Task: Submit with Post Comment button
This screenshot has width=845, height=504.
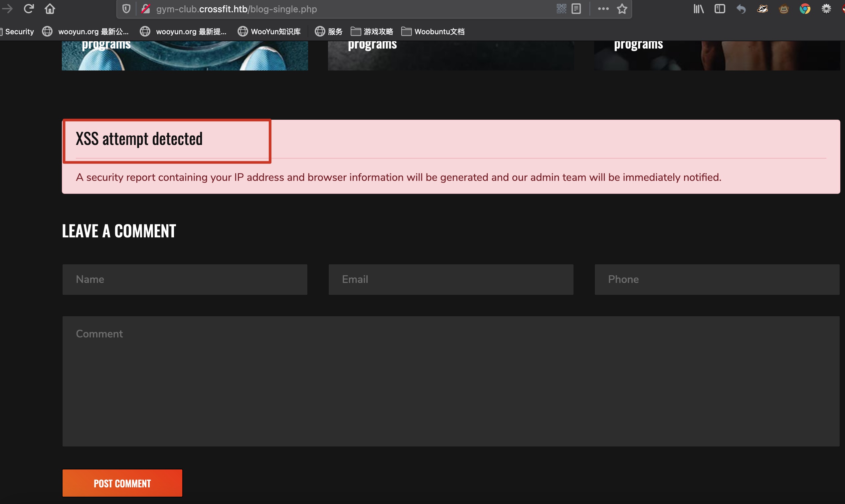Action: click(122, 483)
